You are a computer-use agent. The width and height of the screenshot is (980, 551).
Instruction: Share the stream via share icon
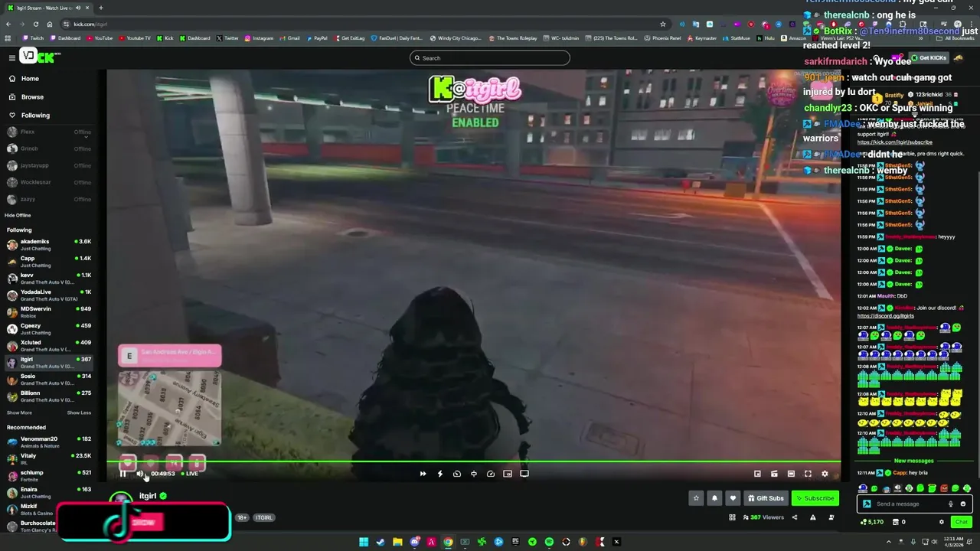point(794,517)
